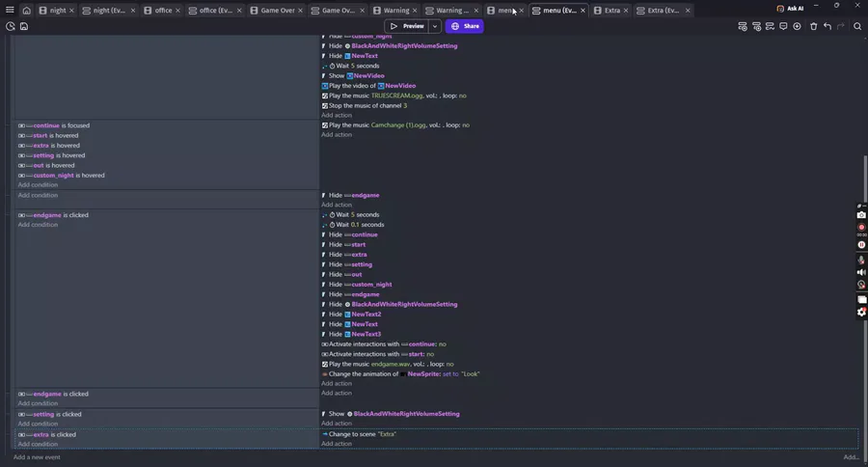
Task: Switch to the office scene tab
Action: point(159,10)
